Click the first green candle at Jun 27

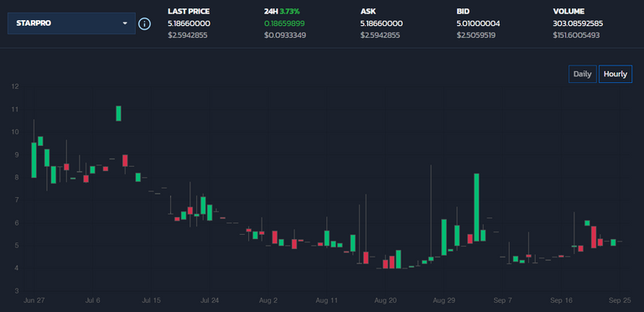click(x=34, y=160)
